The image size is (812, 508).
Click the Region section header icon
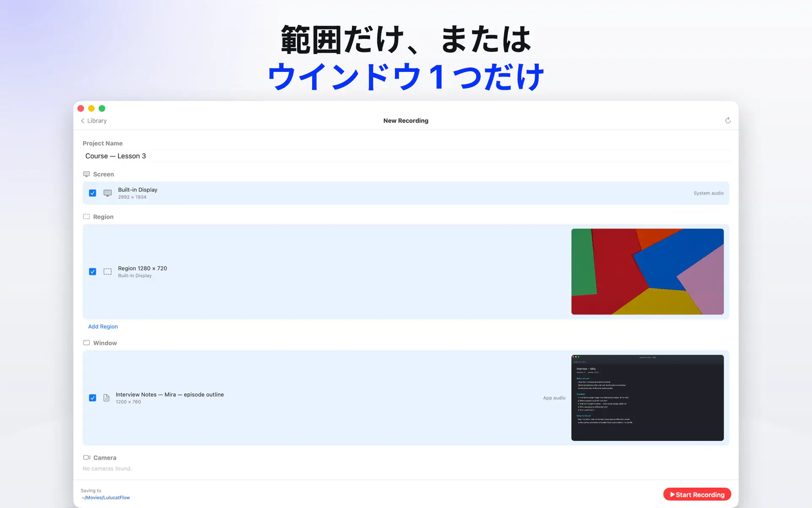(86, 216)
